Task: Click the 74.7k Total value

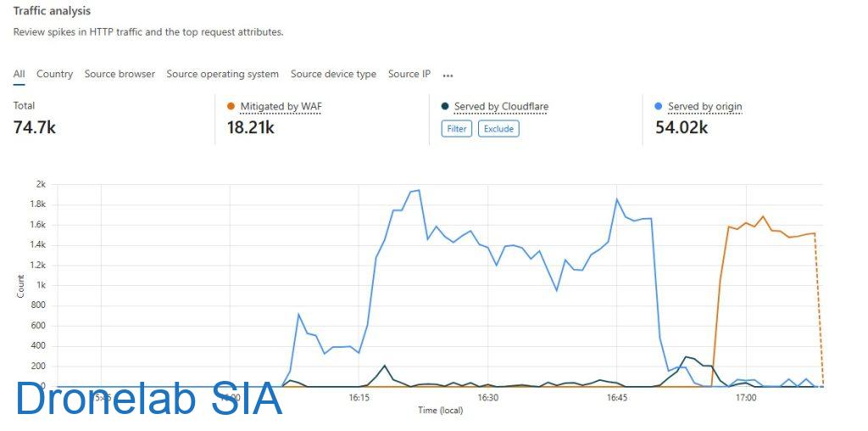Action: (35, 127)
